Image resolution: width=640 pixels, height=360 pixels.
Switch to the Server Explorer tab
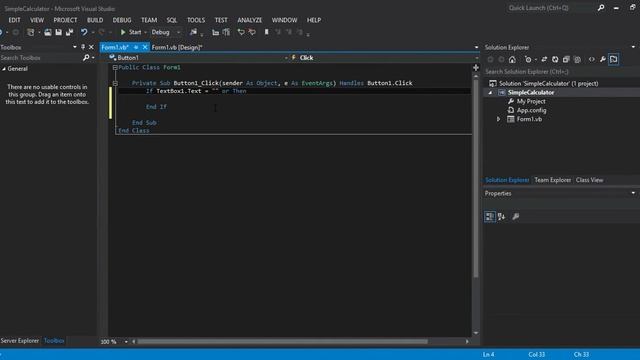pyautogui.click(x=20, y=341)
